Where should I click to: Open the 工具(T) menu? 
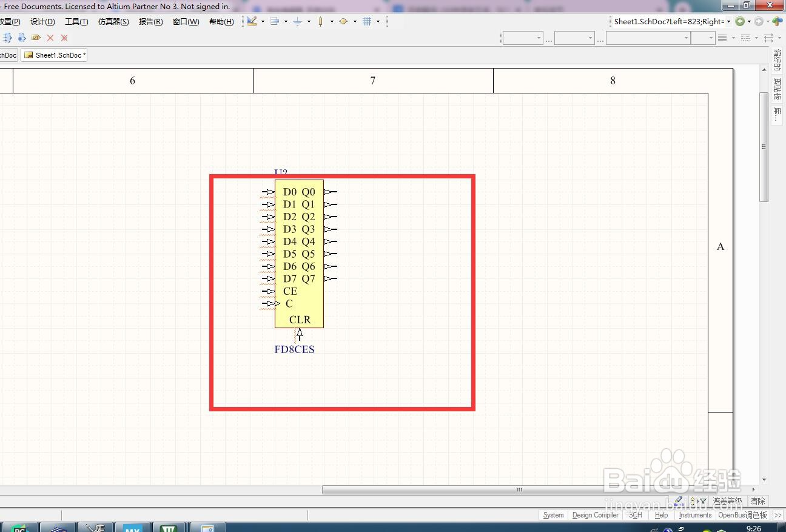coord(76,22)
